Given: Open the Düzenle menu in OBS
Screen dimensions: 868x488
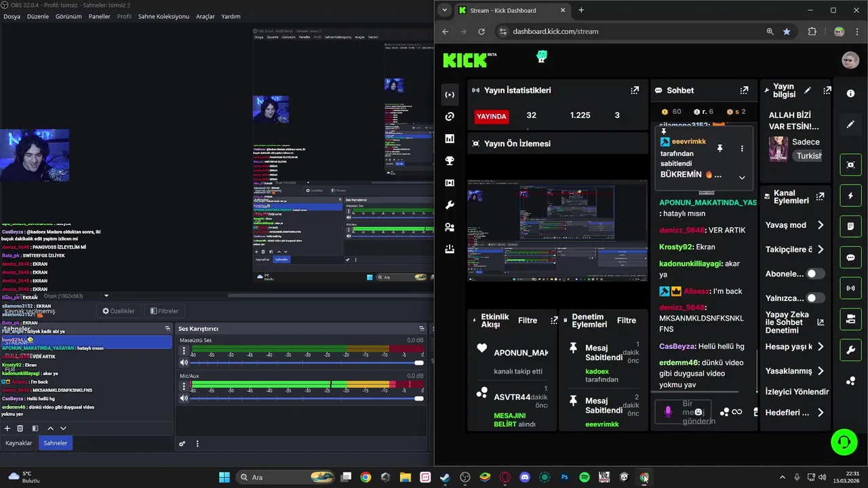Looking at the screenshot, I should tap(38, 16).
